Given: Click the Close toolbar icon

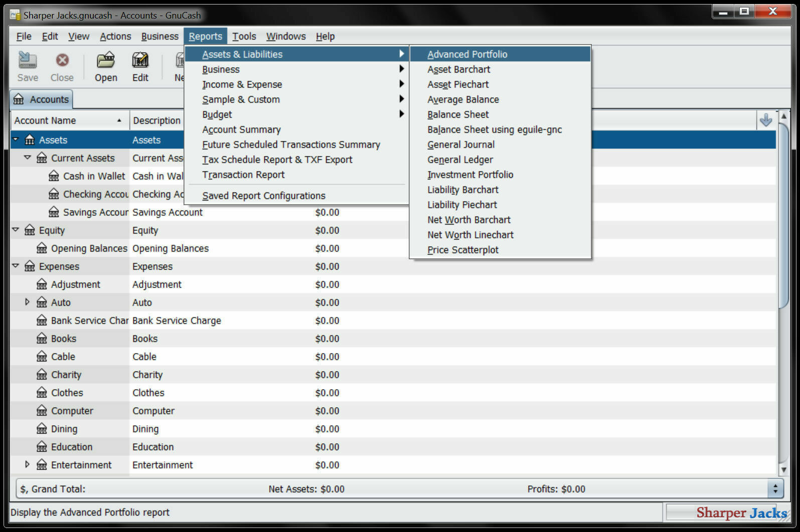Looking at the screenshot, I should 62,61.
